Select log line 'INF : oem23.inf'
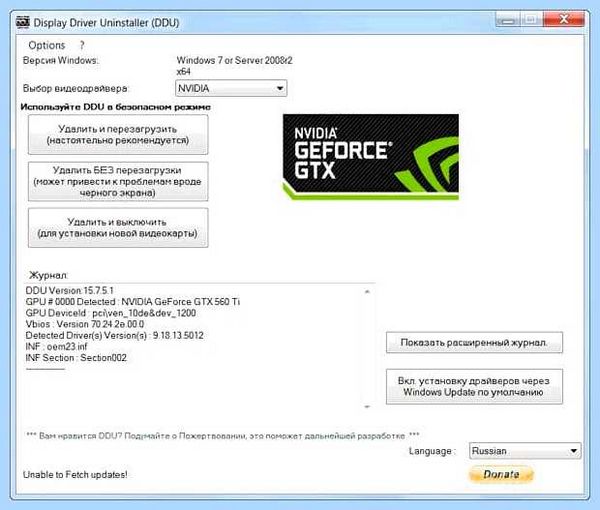This screenshot has width=600, height=510. pyautogui.click(x=56, y=347)
